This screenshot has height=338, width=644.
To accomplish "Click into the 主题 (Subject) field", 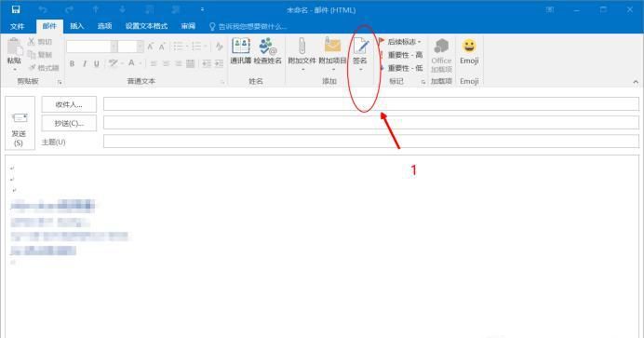I will (371, 142).
